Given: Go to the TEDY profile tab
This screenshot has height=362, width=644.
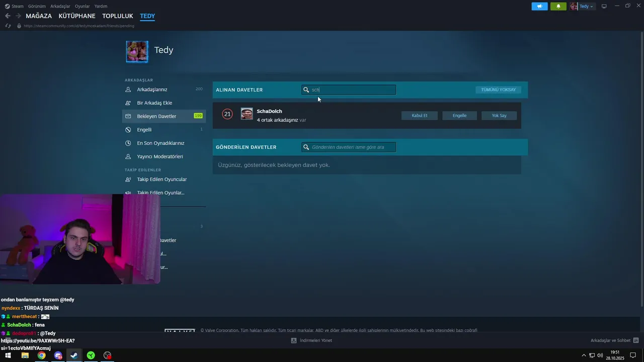Looking at the screenshot, I should tap(147, 16).
